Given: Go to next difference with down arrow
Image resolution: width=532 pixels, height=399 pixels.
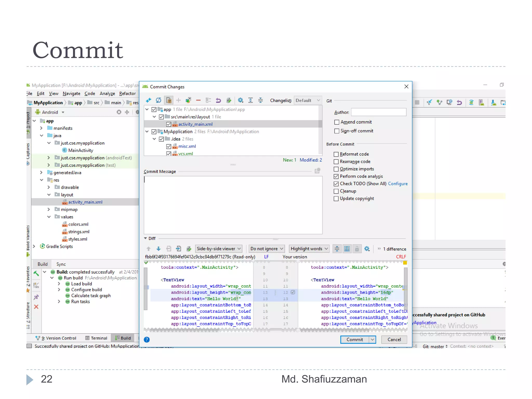Looking at the screenshot, I should pyautogui.click(x=158, y=249).
